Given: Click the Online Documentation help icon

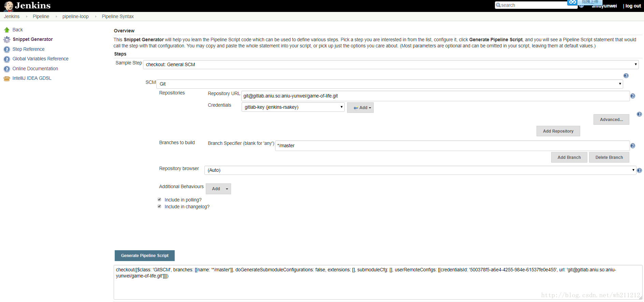Looking at the screenshot, I should 6,69.
